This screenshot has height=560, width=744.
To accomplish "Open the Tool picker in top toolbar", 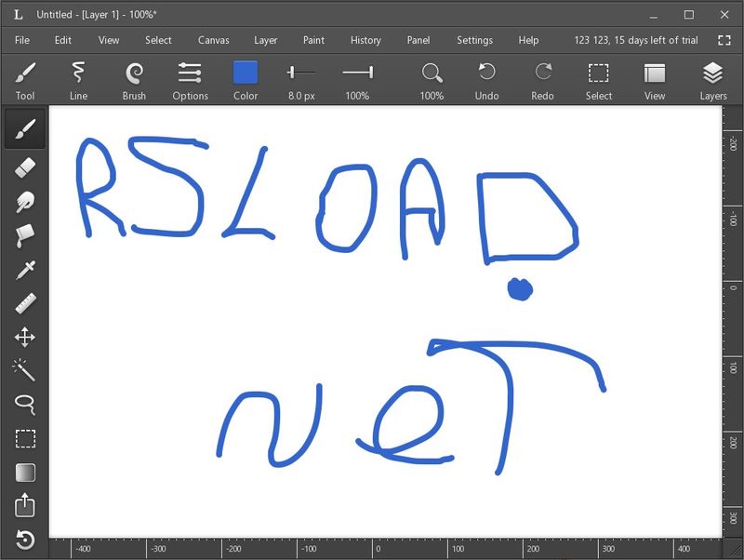I will pyautogui.click(x=25, y=81).
